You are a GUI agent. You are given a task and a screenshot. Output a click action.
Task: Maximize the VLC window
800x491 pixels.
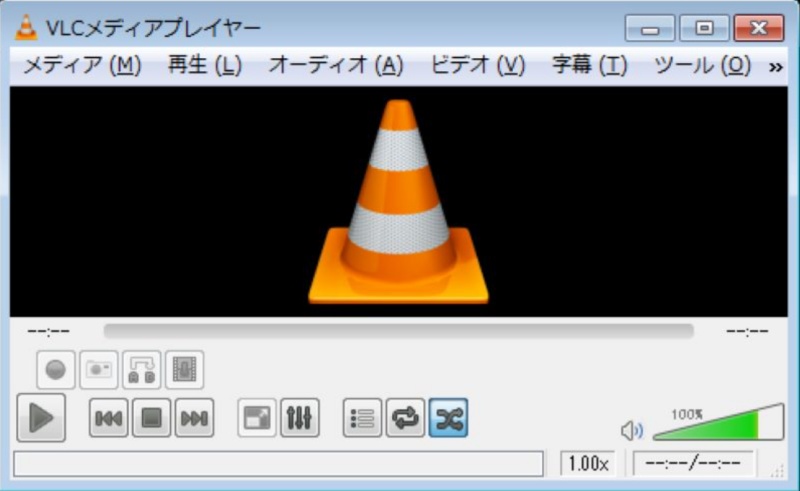[x=704, y=28]
